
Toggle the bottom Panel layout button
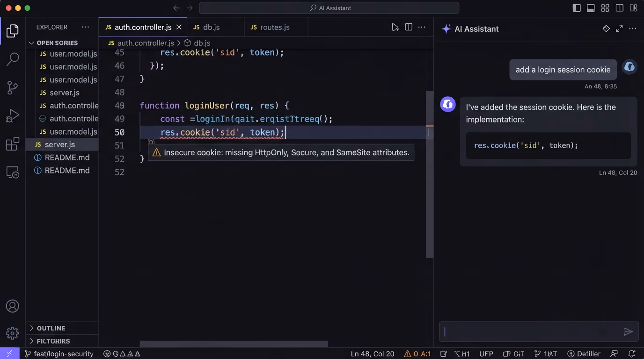coord(591,8)
